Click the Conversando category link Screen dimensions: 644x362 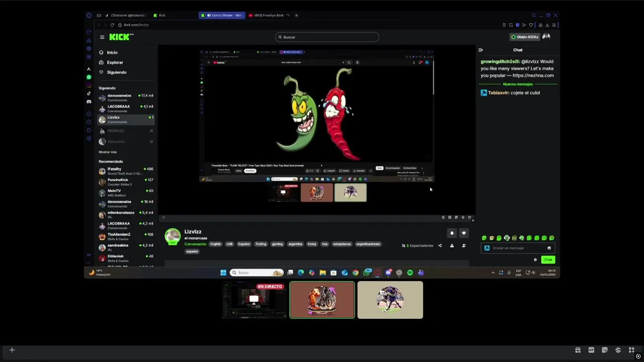(195, 244)
